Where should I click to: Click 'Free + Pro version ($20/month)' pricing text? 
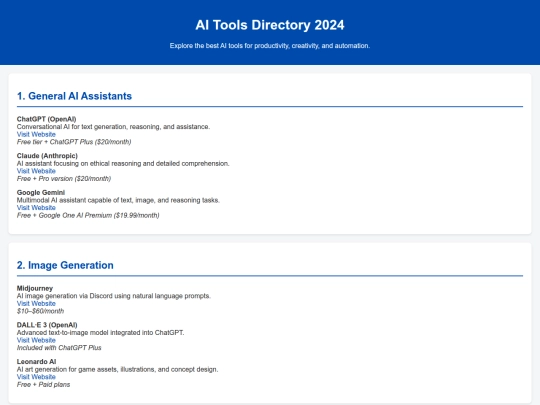click(x=64, y=179)
